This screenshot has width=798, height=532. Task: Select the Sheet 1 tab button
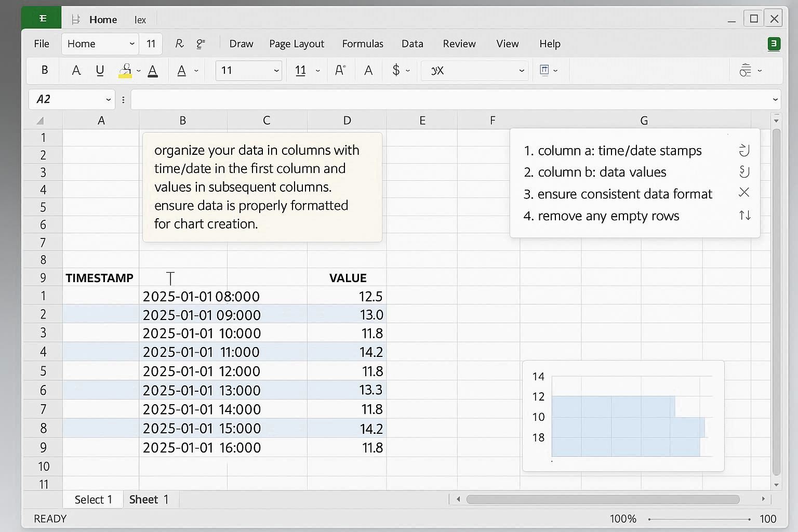tap(149, 499)
